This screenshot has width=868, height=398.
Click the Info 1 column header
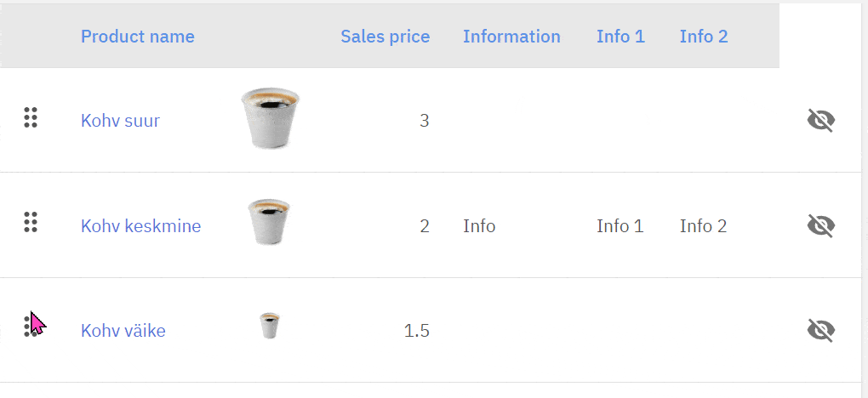(x=620, y=37)
